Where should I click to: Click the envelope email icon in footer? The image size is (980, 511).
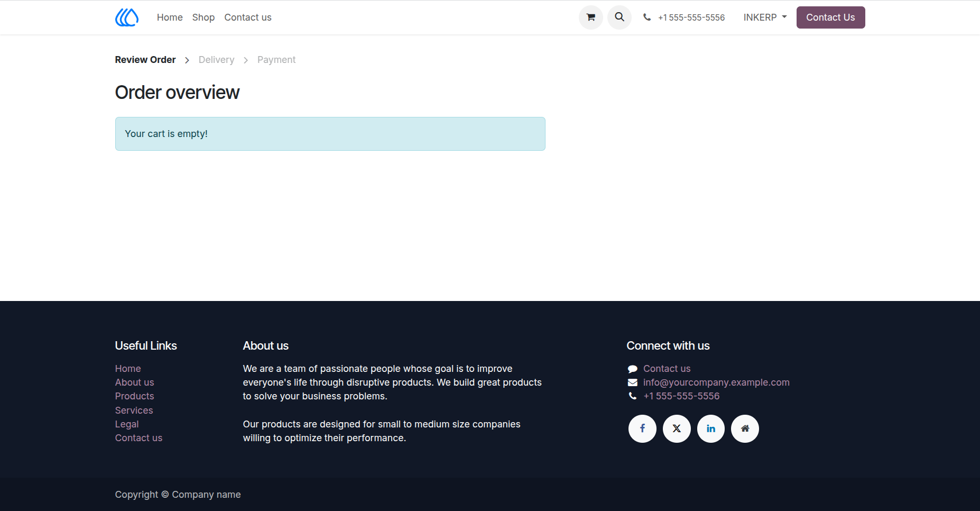[633, 382]
